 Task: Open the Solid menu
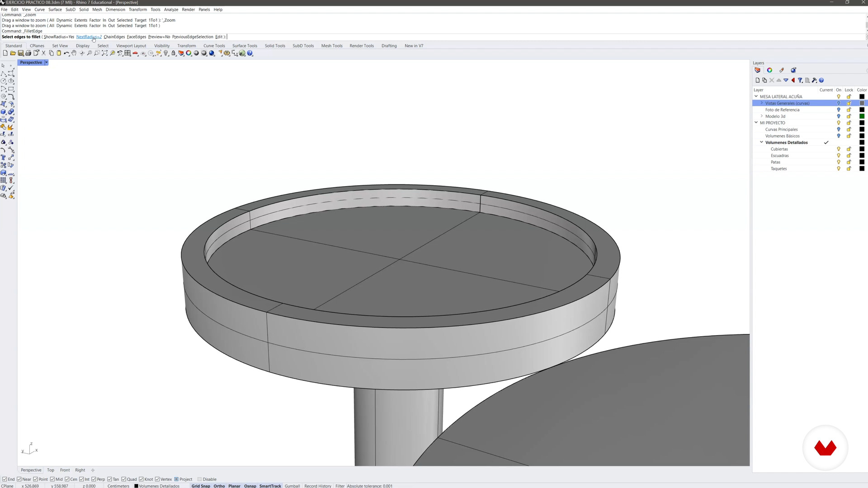pos(84,9)
